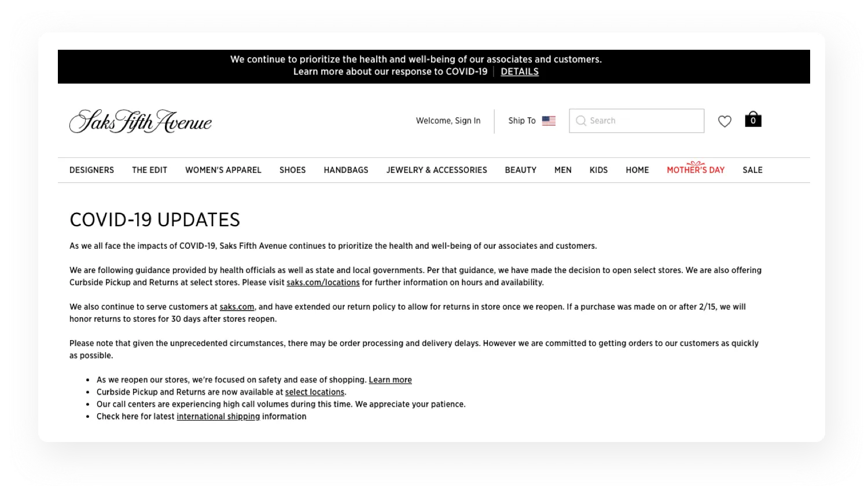Open the MOTHER'S DAY menu
This screenshot has width=868, height=486.
point(696,169)
